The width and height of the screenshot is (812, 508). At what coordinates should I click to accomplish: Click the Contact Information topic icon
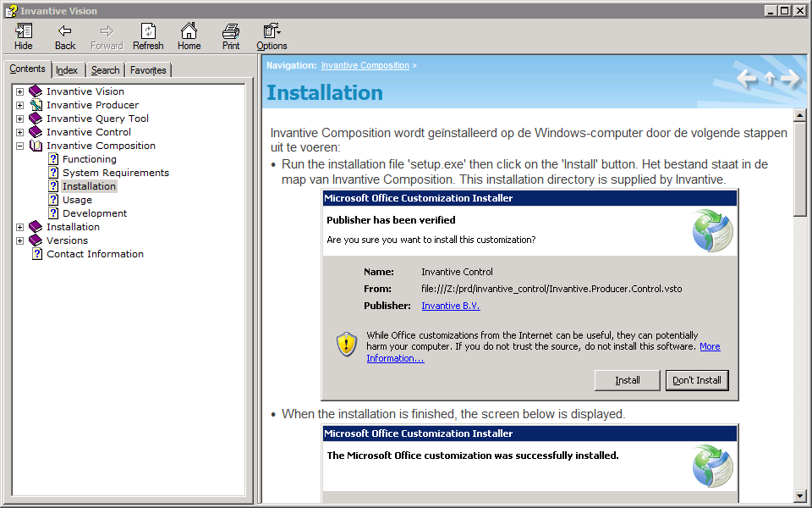click(x=37, y=253)
